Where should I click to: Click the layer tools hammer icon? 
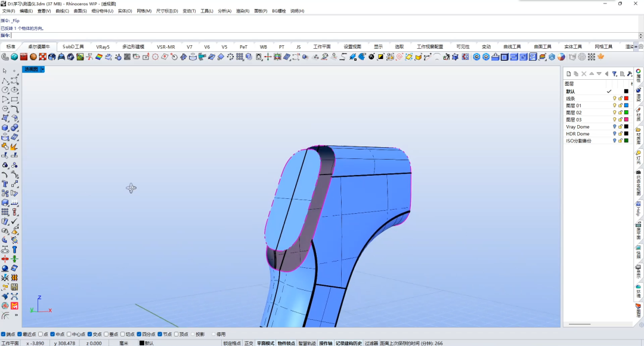[630, 74]
